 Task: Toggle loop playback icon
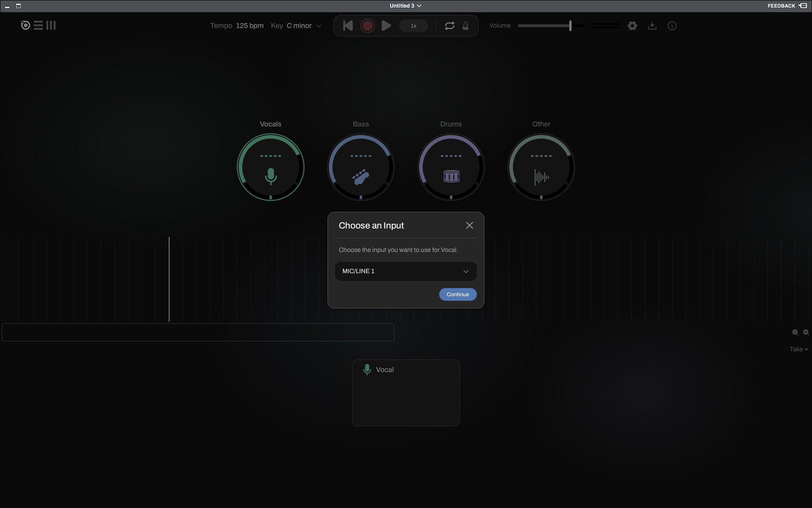click(x=450, y=26)
